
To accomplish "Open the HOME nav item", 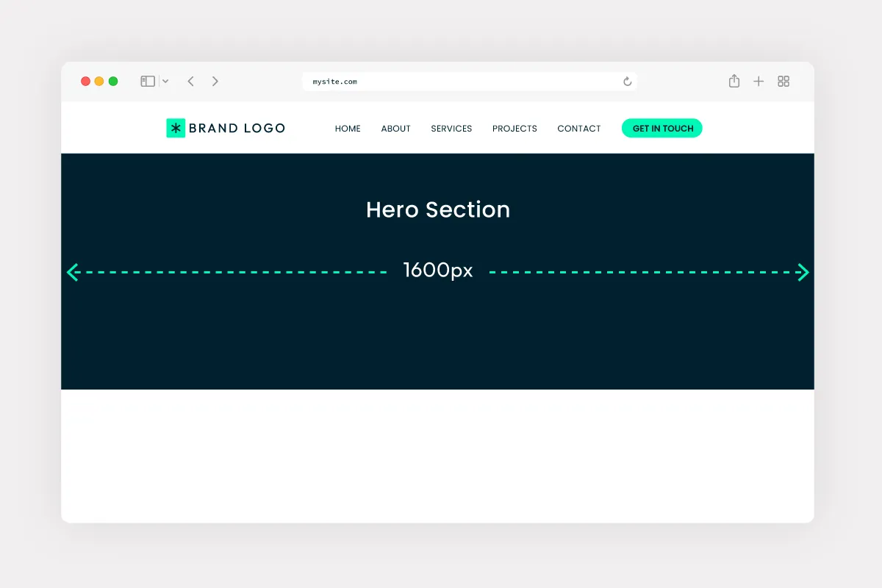I will pos(348,129).
